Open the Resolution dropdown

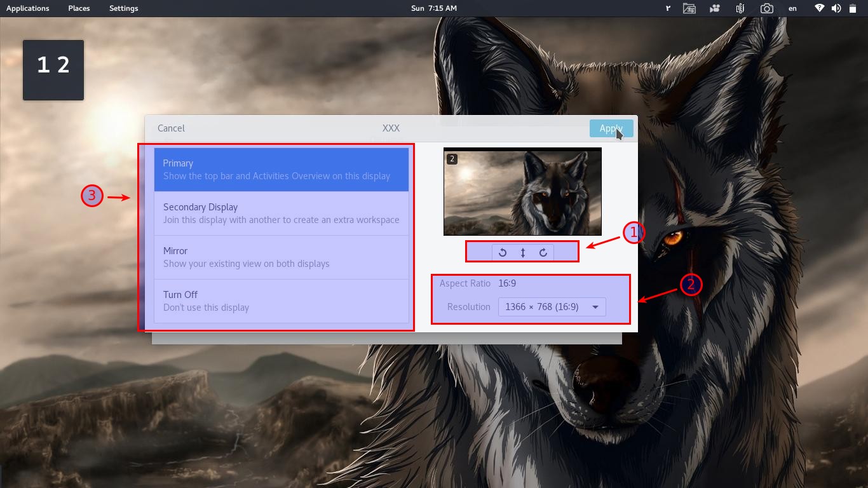(552, 307)
